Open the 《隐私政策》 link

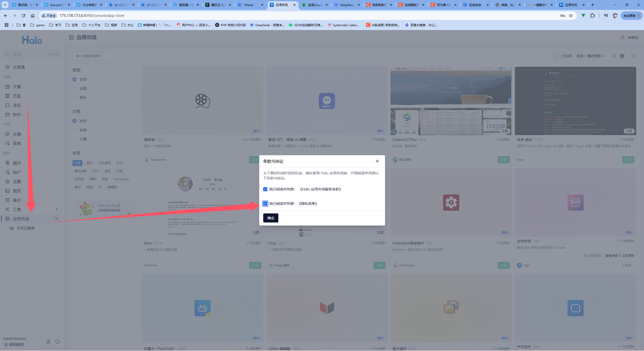(308, 204)
